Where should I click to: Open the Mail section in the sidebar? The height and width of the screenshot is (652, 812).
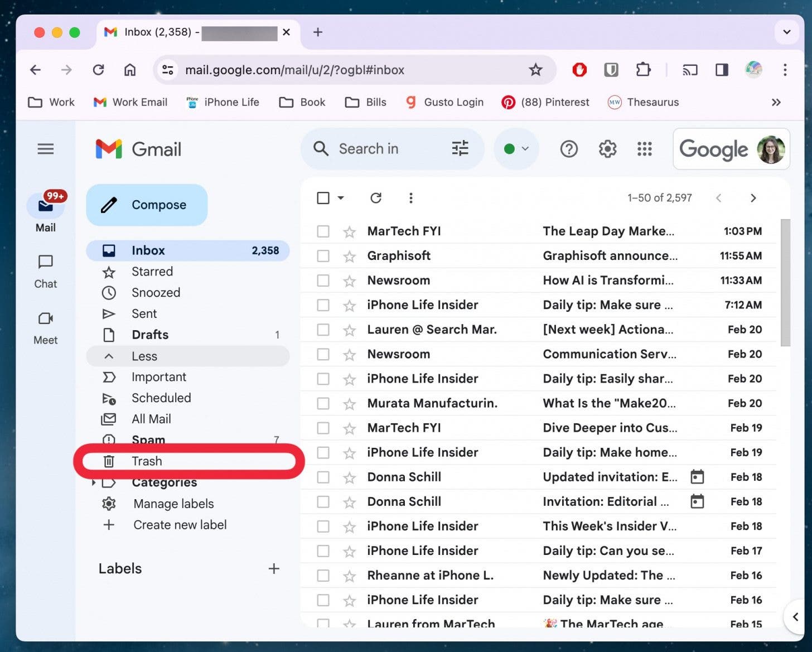(46, 212)
